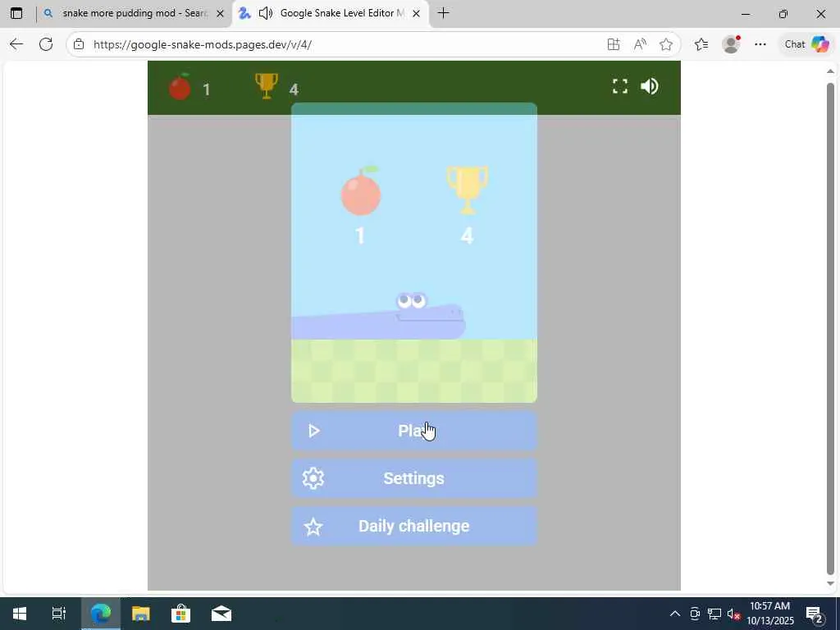Viewport: 840px width, 630px height.
Task: Close the snake more pudding mod tab
Action: pos(220,13)
